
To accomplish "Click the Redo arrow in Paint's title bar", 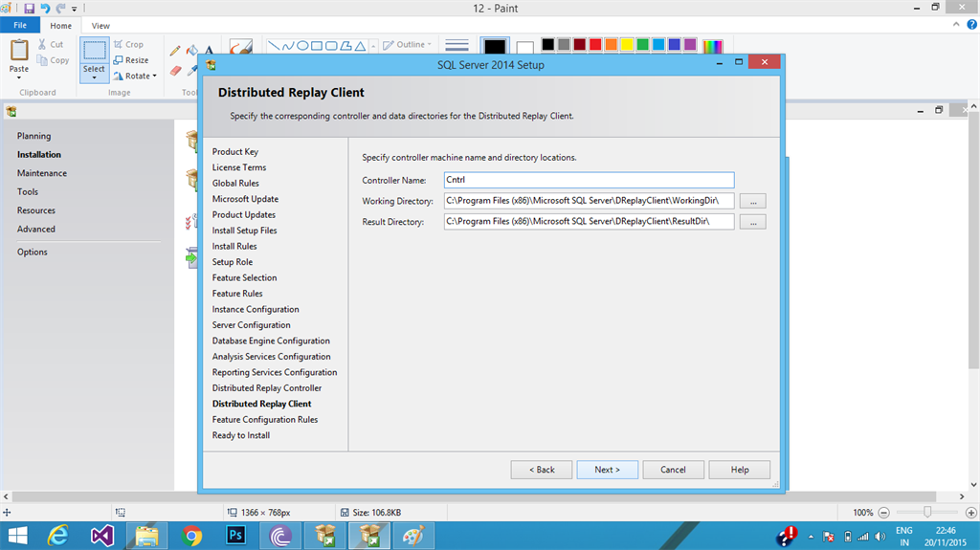I will (x=60, y=8).
